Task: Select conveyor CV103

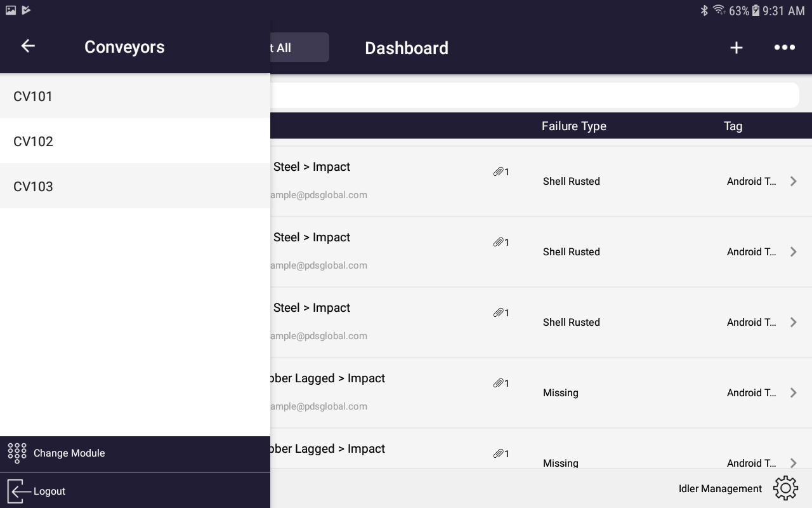Action: click(x=33, y=187)
